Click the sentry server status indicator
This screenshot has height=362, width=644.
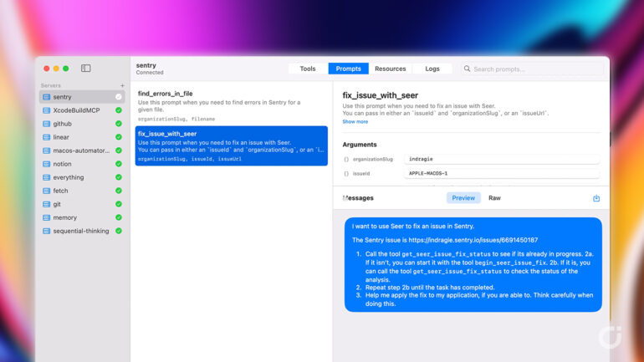pos(119,97)
